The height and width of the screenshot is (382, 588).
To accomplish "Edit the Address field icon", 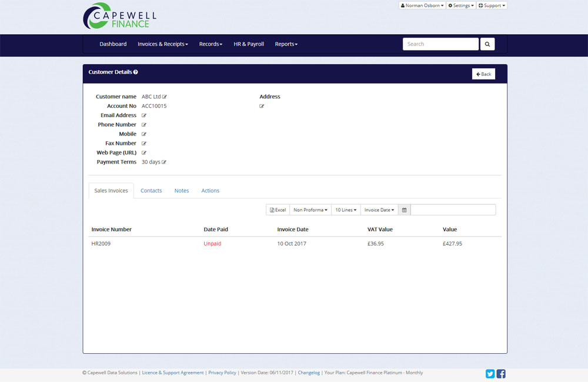I will 262,106.
